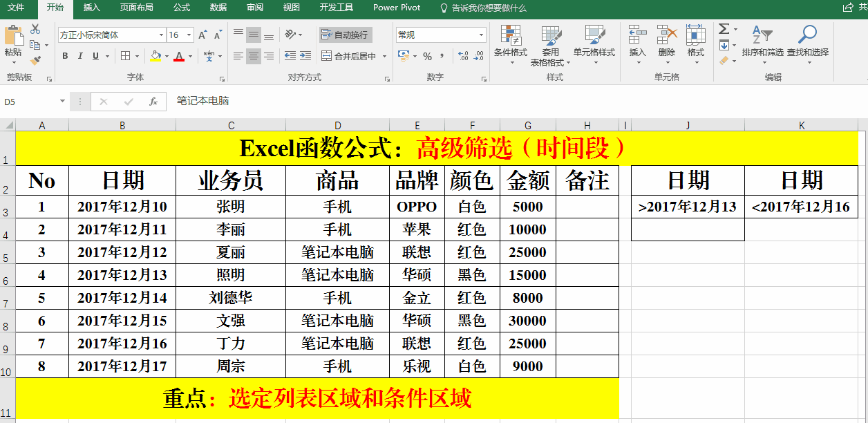
Task: Switch to the 插入 Insert tab
Action: click(91, 8)
